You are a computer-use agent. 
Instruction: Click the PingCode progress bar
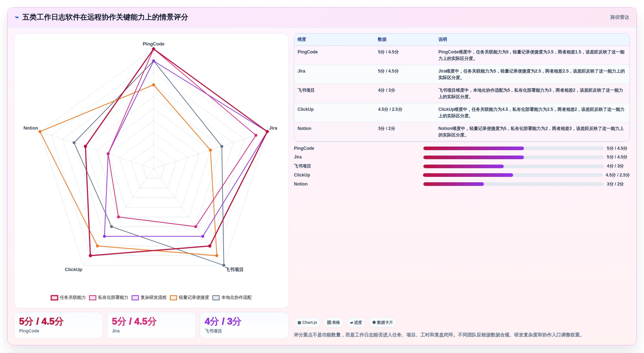pos(513,148)
